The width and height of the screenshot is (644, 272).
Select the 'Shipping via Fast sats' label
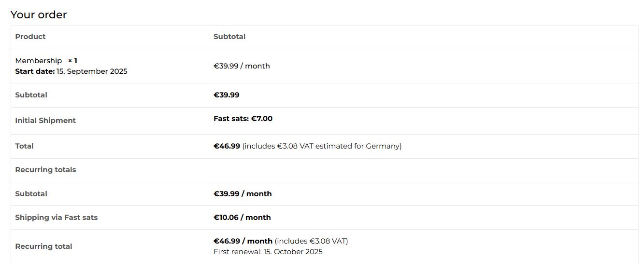point(57,218)
